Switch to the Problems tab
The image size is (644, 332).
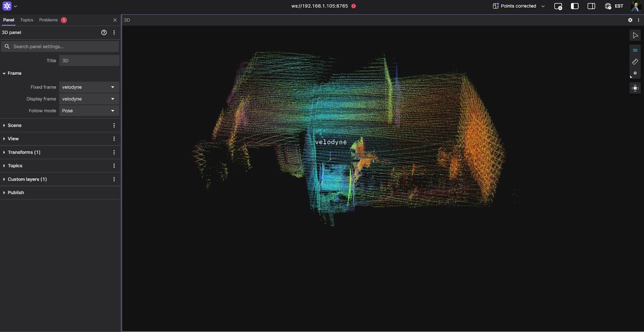coord(49,20)
